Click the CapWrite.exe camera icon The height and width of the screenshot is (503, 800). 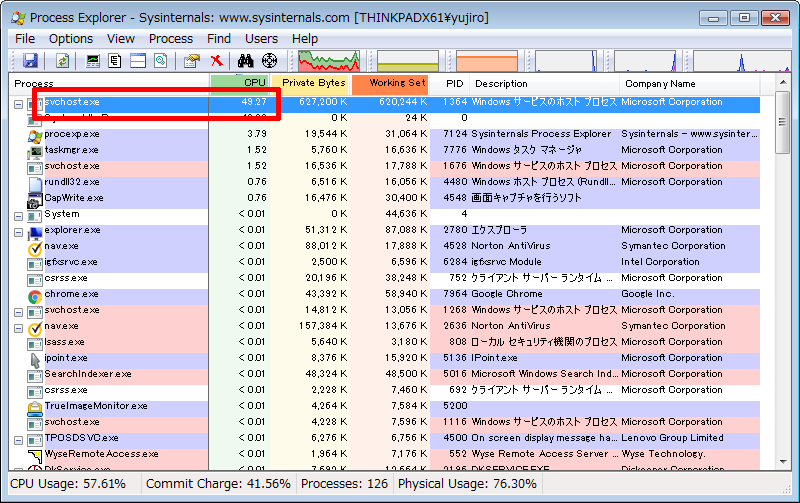[x=35, y=200]
